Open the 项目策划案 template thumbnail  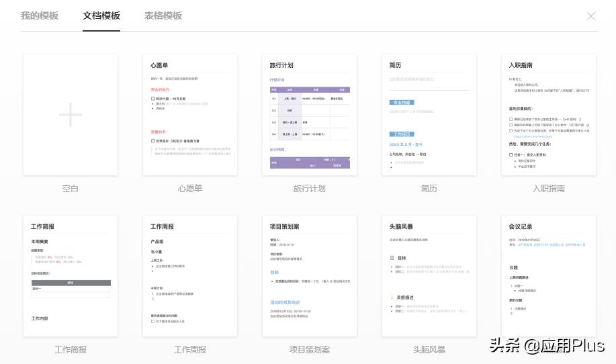(310, 275)
